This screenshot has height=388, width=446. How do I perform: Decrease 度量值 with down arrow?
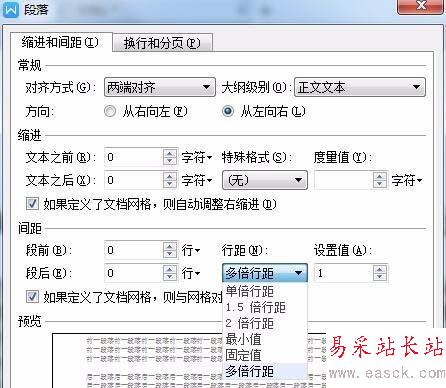[x=380, y=184]
